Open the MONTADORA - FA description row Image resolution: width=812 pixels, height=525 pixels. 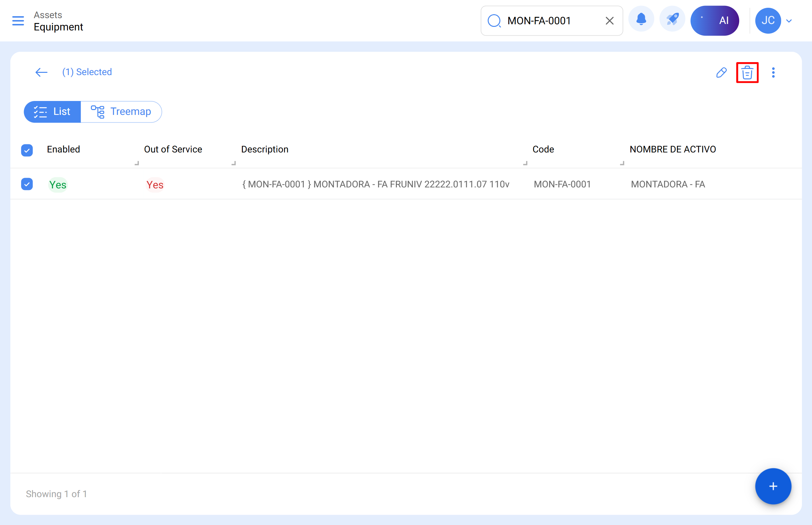(x=376, y=184)
